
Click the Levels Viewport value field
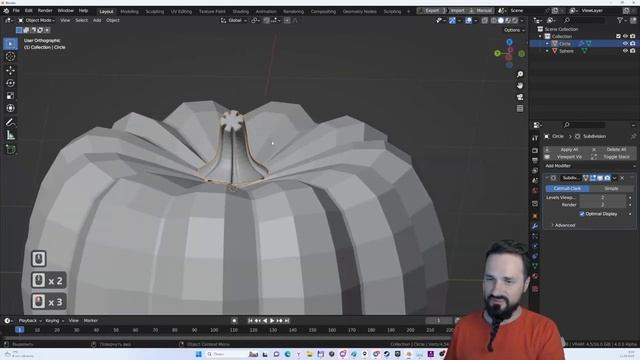pos(603,198)
